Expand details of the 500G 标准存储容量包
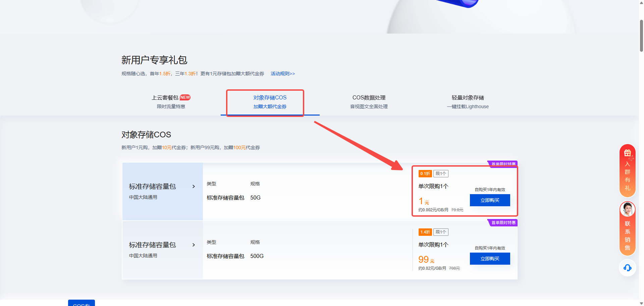Screen dimensions: 644x306 [x=194, y=245]
